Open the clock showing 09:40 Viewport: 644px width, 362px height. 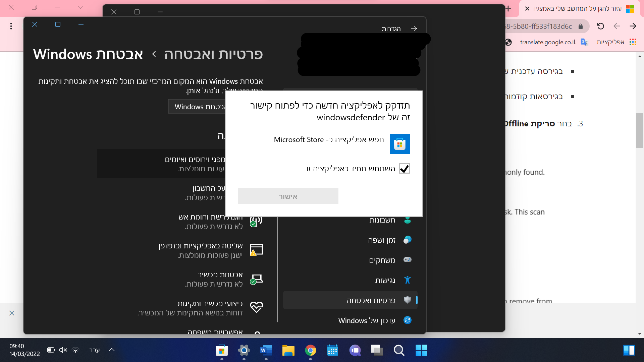(24, 350)
